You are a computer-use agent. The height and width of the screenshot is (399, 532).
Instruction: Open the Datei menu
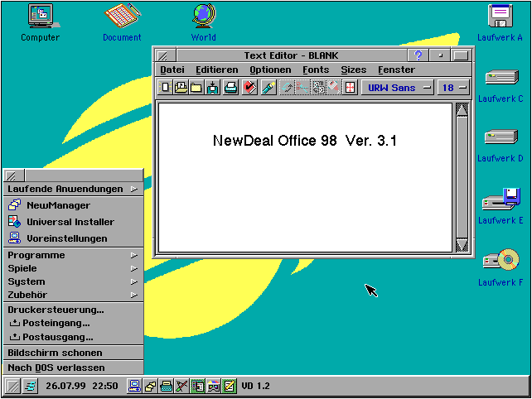(x=172, y=70)
